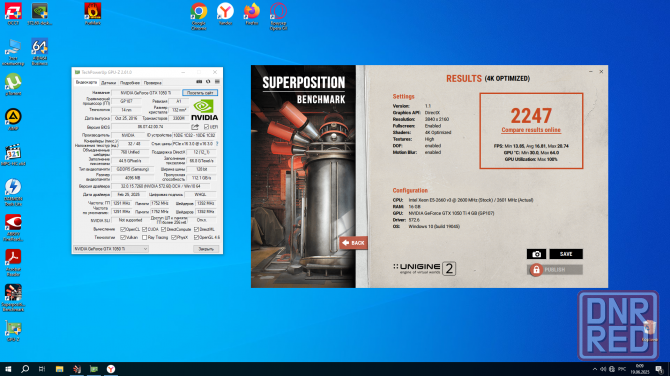Open Google Chrome desktop shortcut
Image resolution: width=670 pixels, height=376 pixels.
[199, 17]
